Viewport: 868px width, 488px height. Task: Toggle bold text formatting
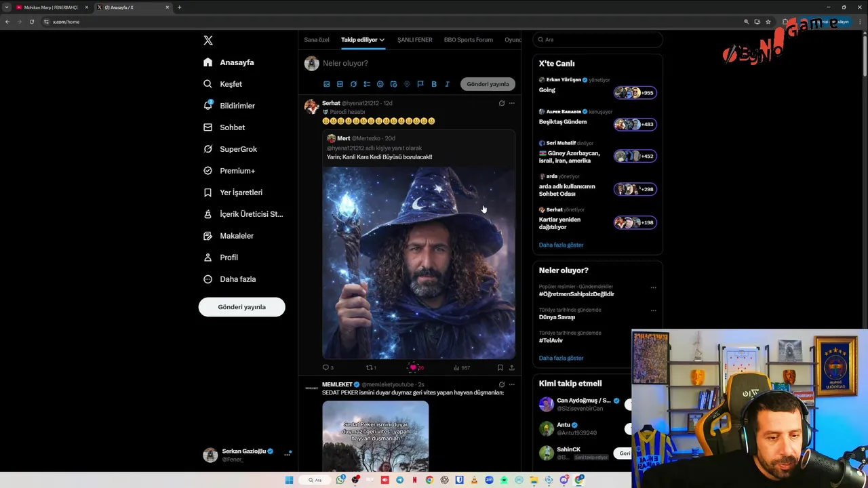[434, 84]
